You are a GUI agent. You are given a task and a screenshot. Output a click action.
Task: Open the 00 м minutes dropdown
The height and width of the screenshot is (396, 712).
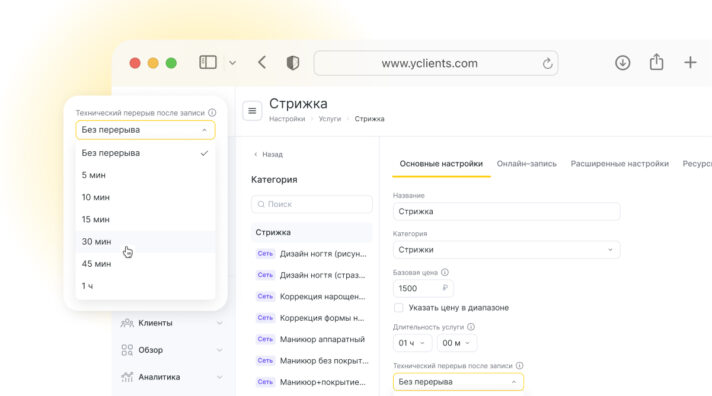pos(456,343)
